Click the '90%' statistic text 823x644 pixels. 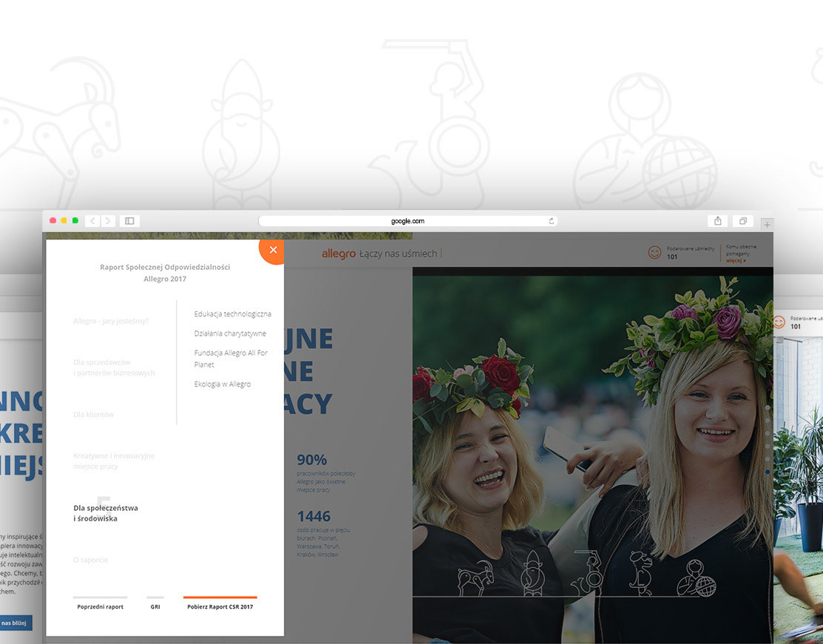point(312,460)
